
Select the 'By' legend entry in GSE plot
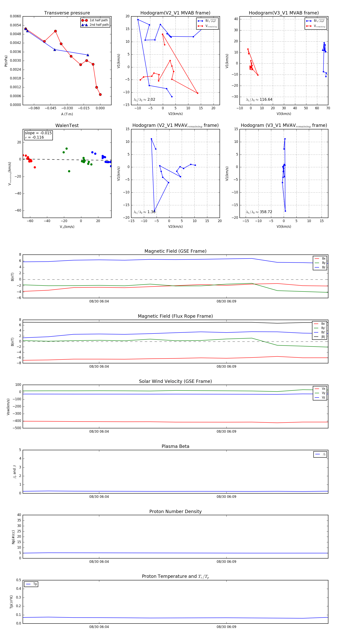(320, 263)
